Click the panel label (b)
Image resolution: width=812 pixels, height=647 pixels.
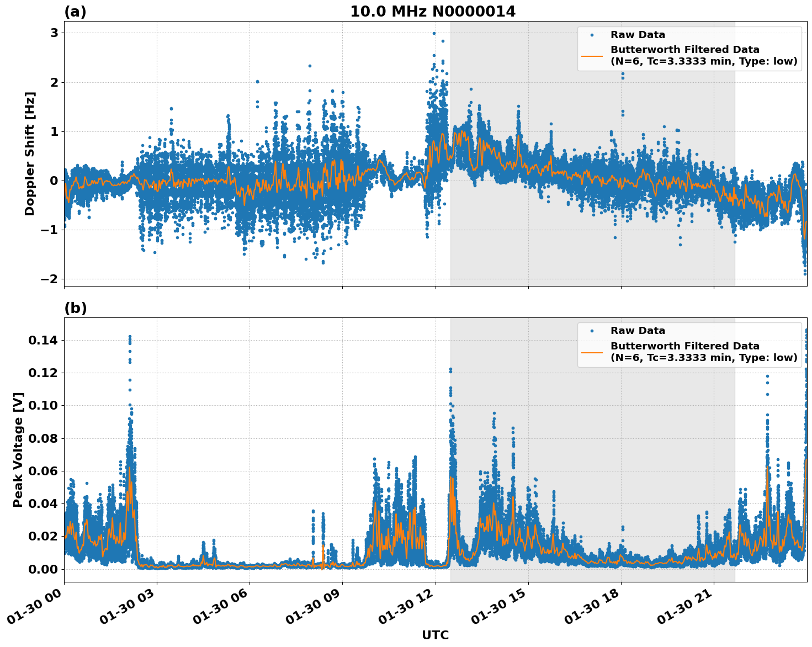[x=76, y=309]
